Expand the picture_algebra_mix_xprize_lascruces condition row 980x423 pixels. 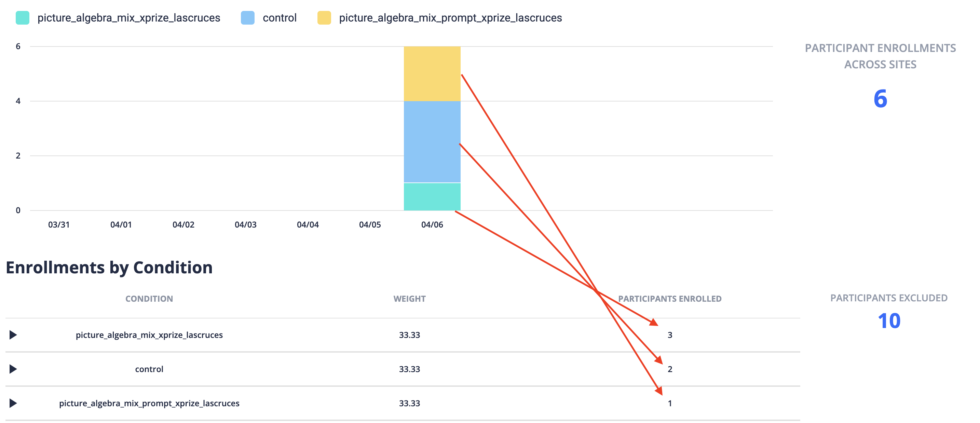point(13,335)
